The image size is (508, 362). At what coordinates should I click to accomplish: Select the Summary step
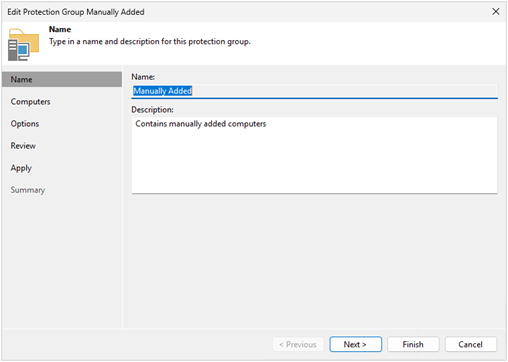pos(28,190)
